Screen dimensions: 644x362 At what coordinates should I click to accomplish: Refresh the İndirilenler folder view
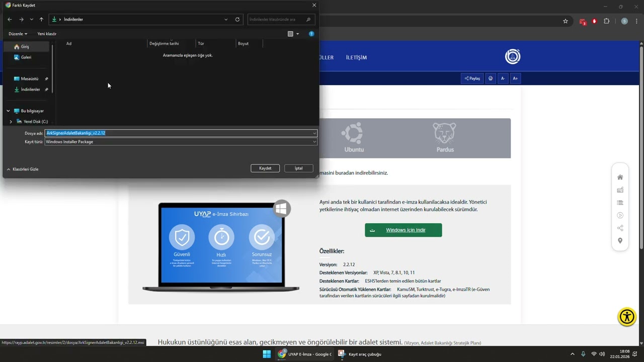(237, 20)
